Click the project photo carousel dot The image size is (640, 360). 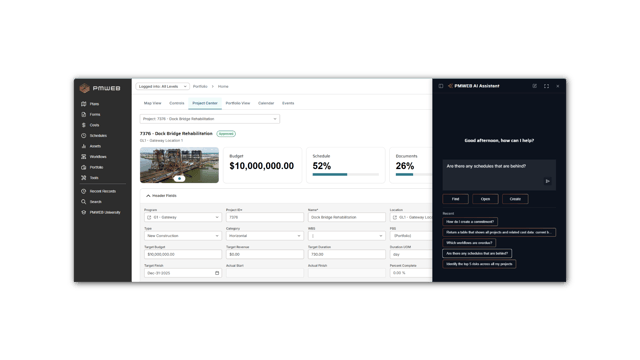point(179,178)
